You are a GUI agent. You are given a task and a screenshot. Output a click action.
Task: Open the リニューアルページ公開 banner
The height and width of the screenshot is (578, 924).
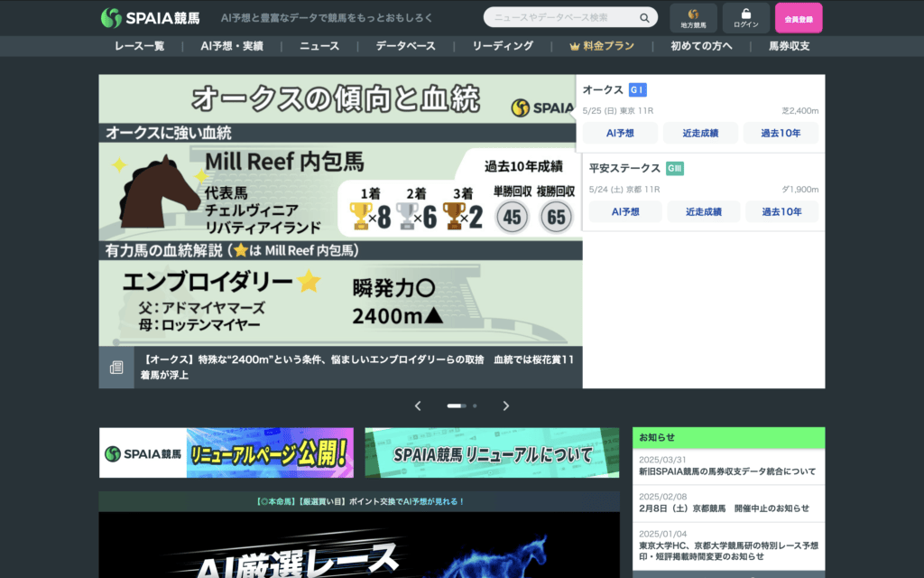[x=226, y=452]
